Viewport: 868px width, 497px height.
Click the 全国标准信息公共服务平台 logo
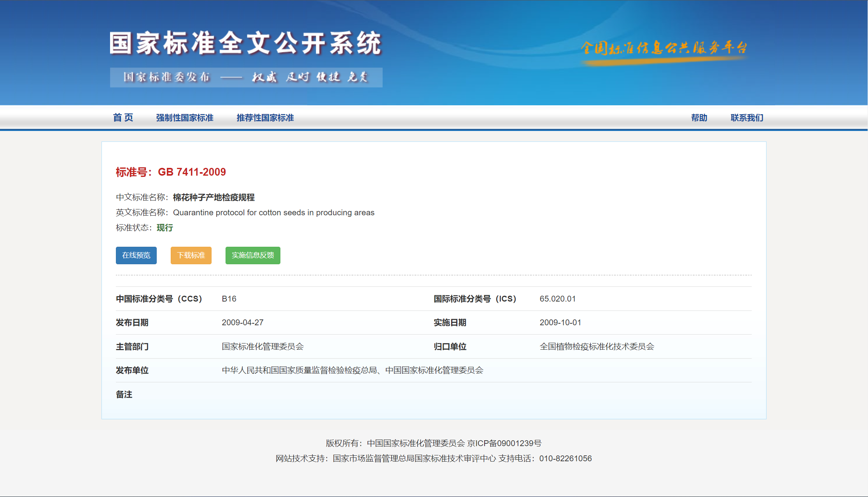click(664, 49)
